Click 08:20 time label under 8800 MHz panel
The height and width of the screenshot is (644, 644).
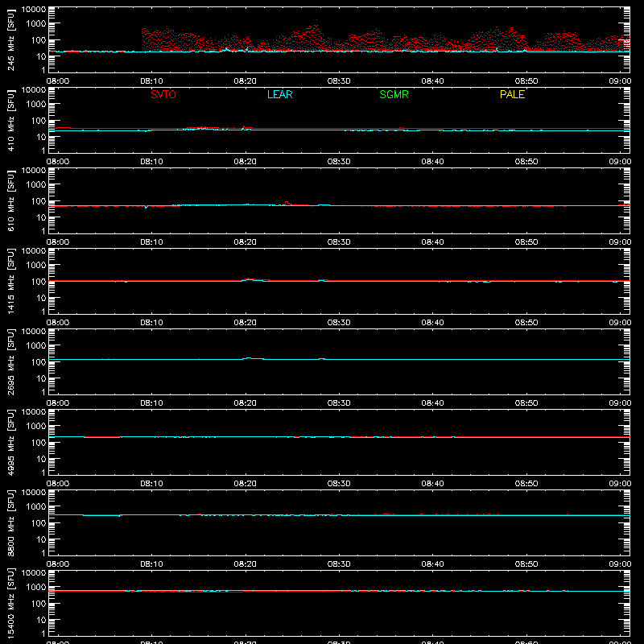[246, 564]
